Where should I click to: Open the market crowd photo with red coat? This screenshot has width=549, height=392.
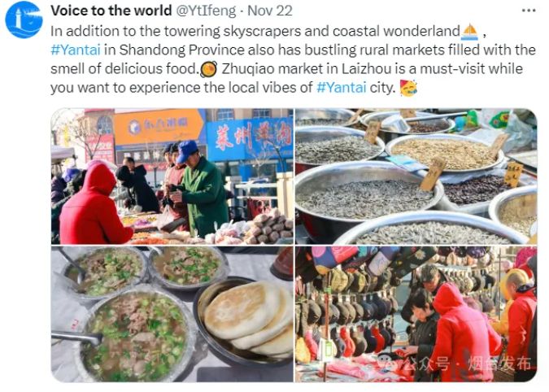[172, 176]
